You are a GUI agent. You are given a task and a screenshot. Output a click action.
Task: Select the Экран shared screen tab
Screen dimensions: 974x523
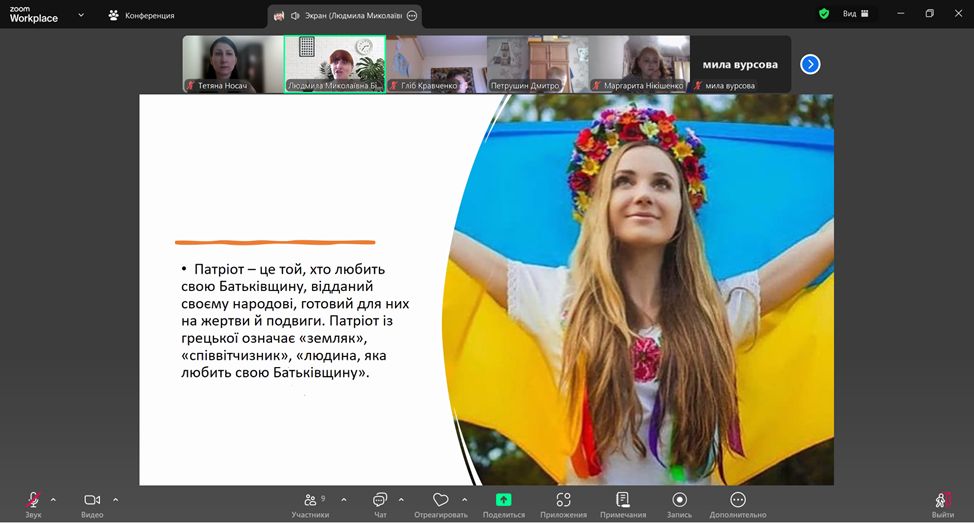343,16
